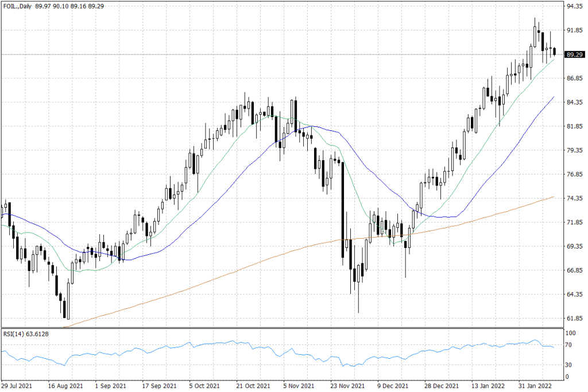Click the RSI 100 scale label

coord(571,333)
